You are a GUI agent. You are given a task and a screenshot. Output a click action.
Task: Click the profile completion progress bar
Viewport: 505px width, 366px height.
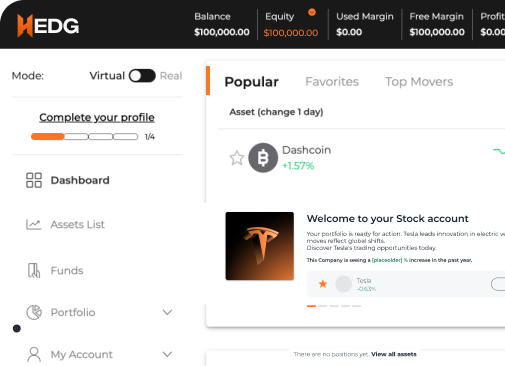pyautogui.click(x=84, y=136)
